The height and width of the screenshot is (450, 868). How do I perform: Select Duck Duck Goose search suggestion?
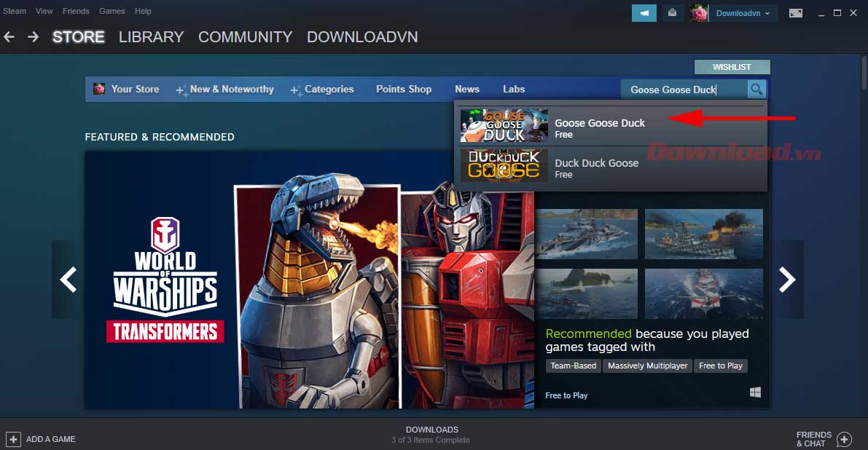coord(611,166)
